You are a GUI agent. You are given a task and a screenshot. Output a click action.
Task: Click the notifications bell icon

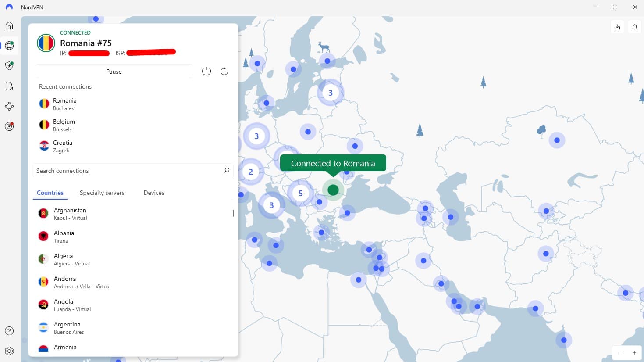(634, 27)
